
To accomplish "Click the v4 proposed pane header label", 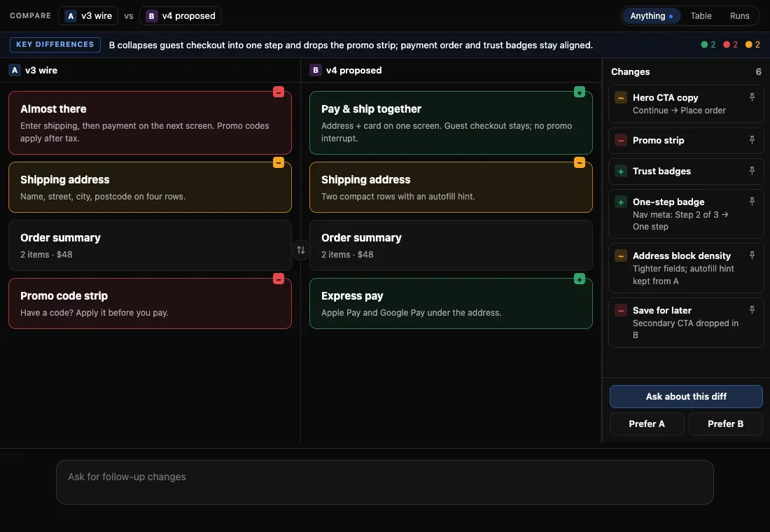I will [x=353, y=70].
